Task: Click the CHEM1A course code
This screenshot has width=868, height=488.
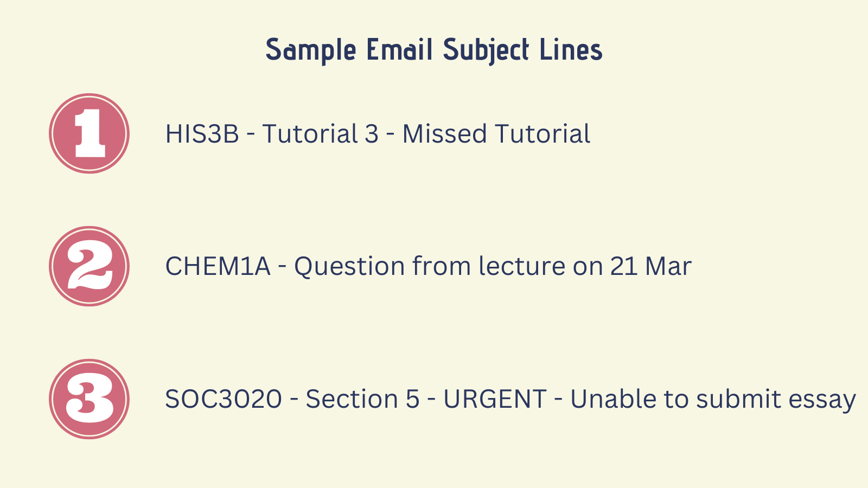Action: pos(218,266)
